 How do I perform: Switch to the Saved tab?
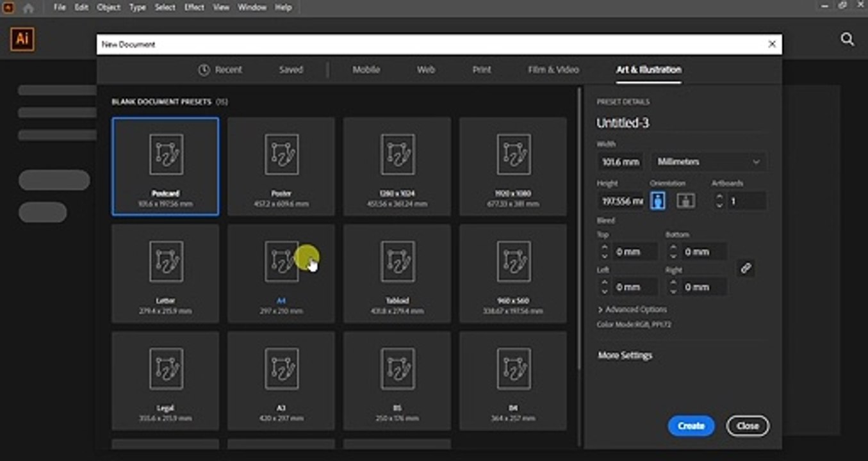coord(291,70)
